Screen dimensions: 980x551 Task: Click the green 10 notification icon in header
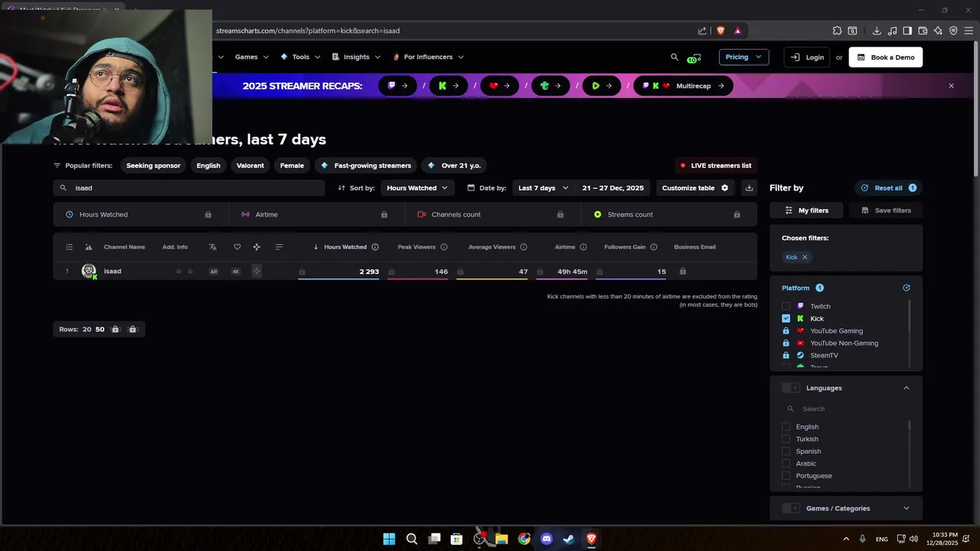coord(694,58)
